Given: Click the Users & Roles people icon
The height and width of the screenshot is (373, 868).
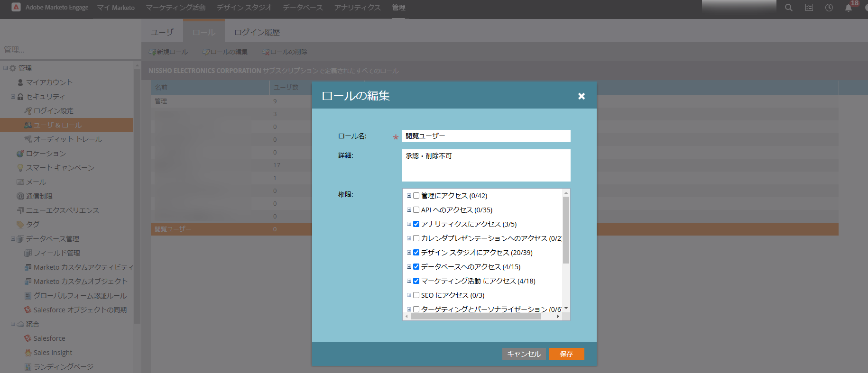Looking at the screenshot, I should point(28,125).
